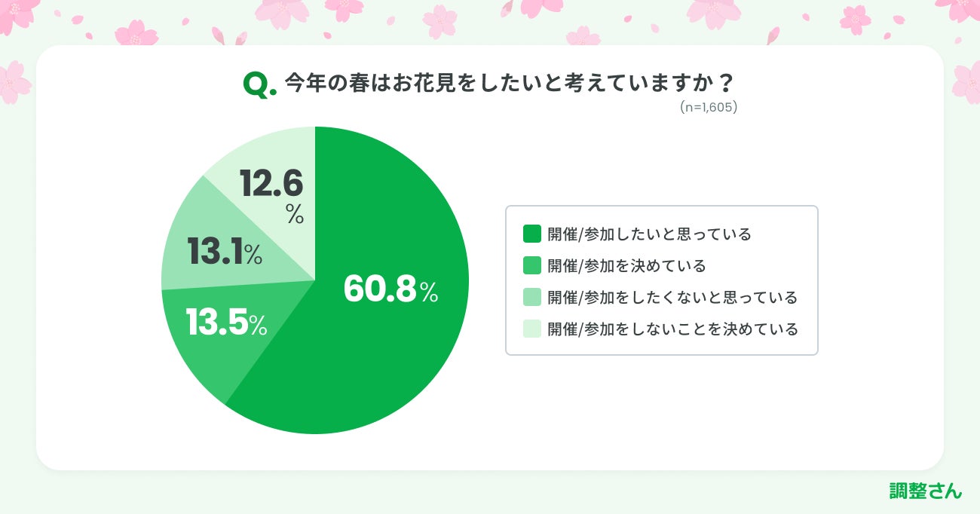Viewport: 980px width, 514px height.
Task: Select the swatch for 開催/参加をしないことを決めている
Action: coord(532,329)
